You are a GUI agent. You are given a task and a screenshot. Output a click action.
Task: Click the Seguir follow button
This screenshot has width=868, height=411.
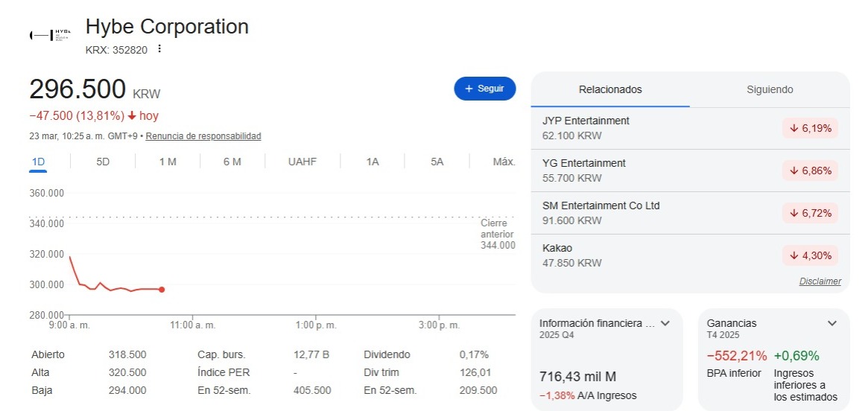(485, 89)
